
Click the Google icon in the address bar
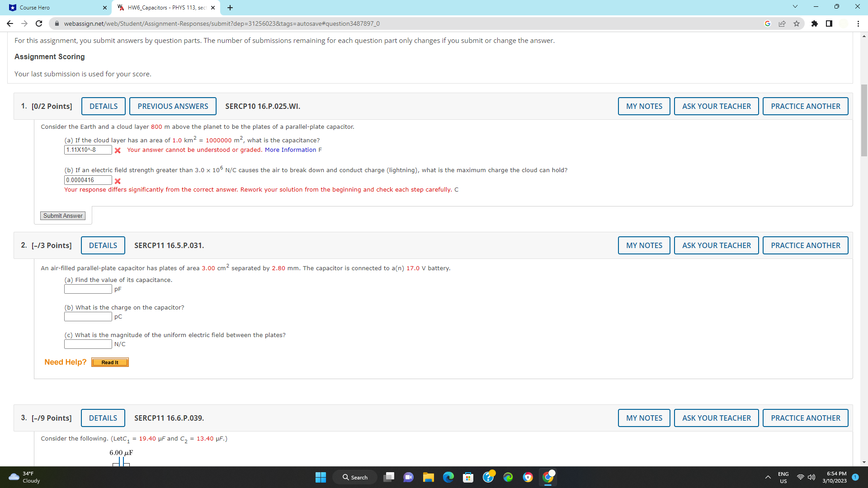click(x=768, y=23)
